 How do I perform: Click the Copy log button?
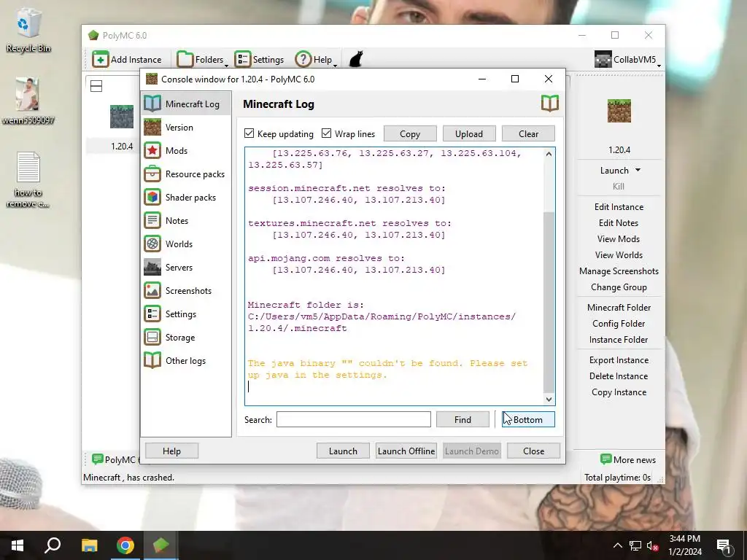tap(410, 134)
